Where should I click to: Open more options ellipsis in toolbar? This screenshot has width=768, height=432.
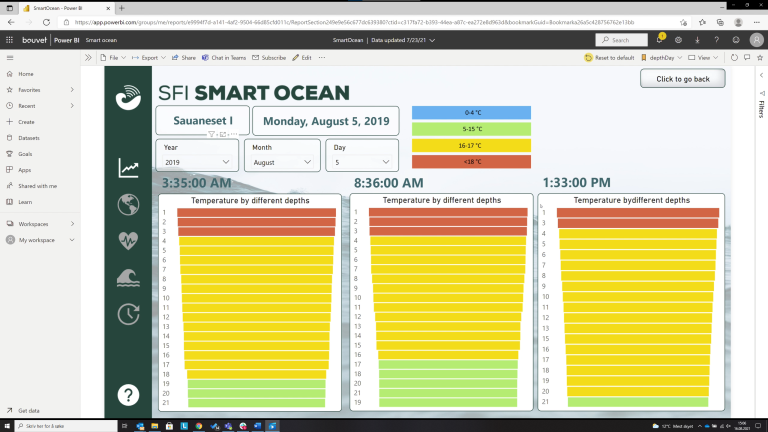coord(322,58)
